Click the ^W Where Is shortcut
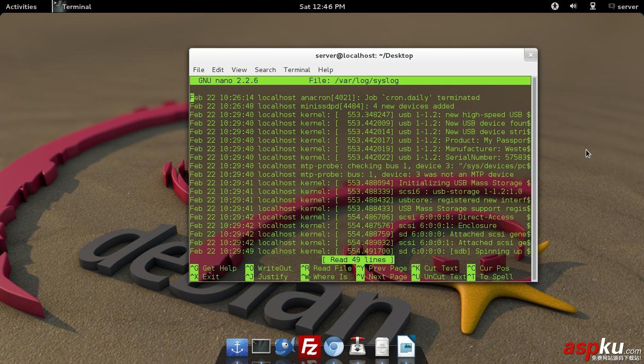644x364 pixels. coord(324,277)
